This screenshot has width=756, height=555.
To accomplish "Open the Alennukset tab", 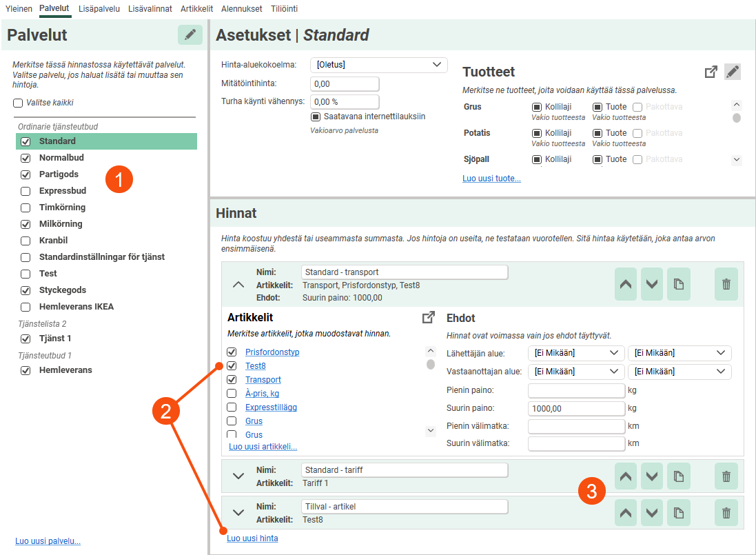I will (x=242, y=9).
